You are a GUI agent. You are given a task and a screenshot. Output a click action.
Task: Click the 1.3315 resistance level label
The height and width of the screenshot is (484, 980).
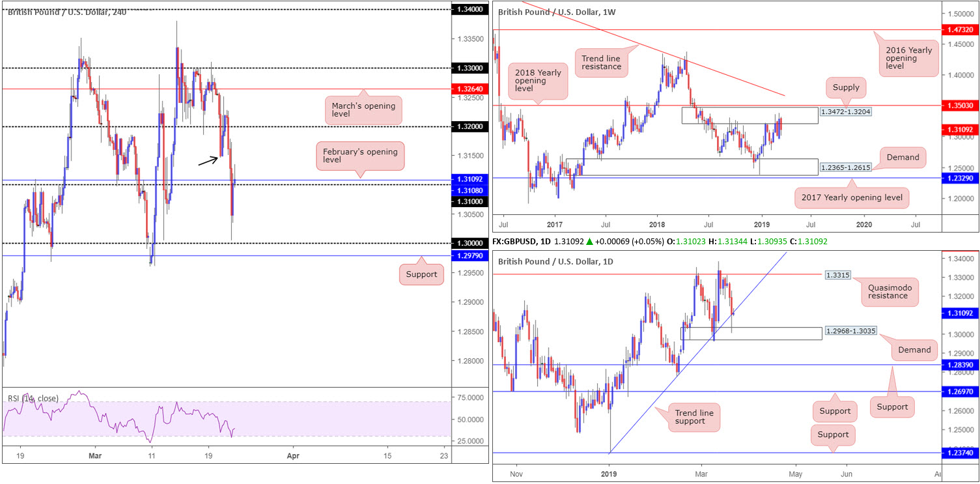coord(838,275)
